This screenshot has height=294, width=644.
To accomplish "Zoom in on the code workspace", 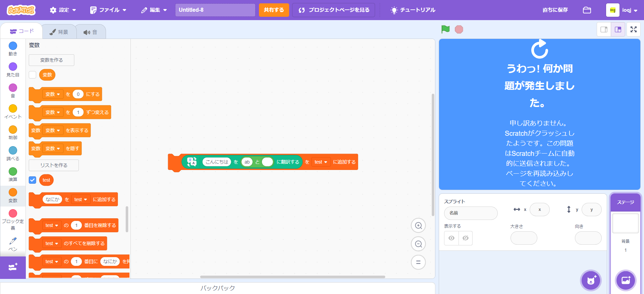I will click(x=418, y=226).
